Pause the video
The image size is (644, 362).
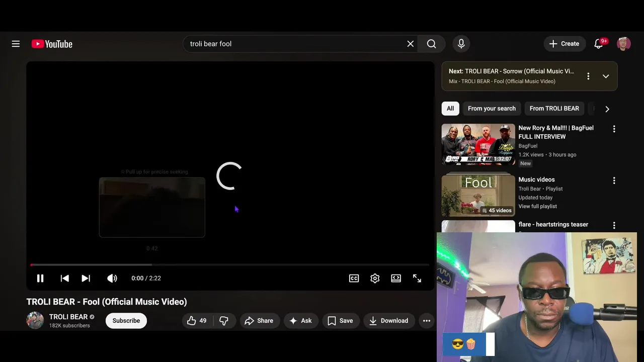click(40, 278)
